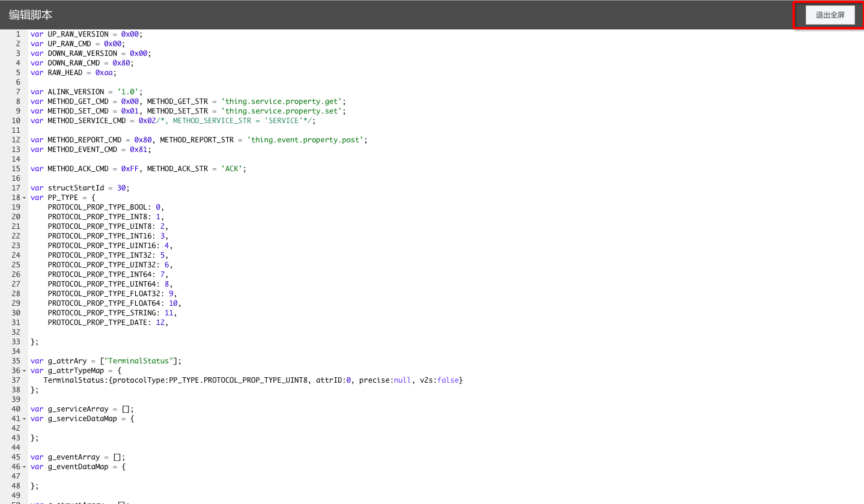Image resolution: width=864 pixels, height=504 pixels.
Task: Collapse the g_attrTypeMap fold arrow
Action: point(24,371)
